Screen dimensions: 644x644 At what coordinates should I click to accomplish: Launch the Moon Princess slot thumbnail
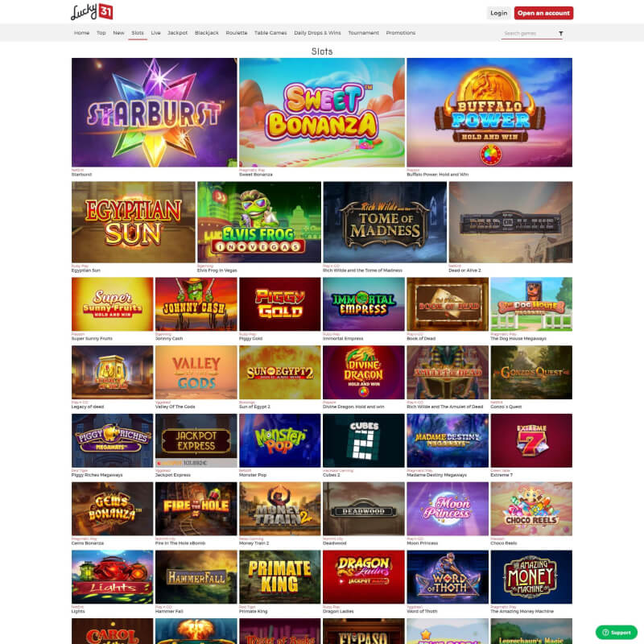448,509
